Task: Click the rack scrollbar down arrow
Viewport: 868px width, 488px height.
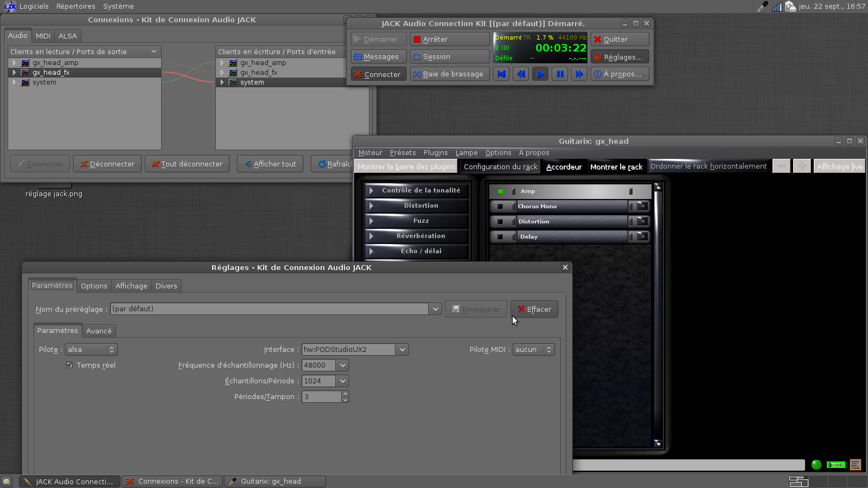Action: click(658, 444)
